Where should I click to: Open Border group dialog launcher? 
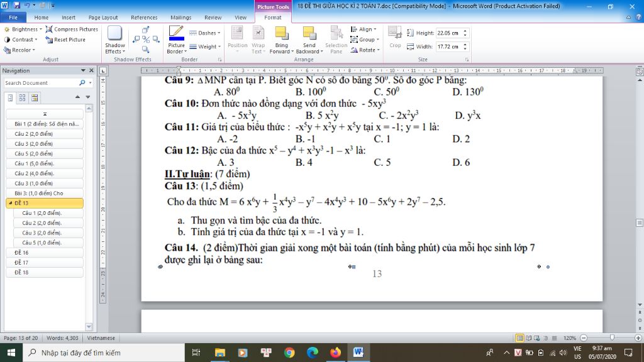[x=220, y=60]
